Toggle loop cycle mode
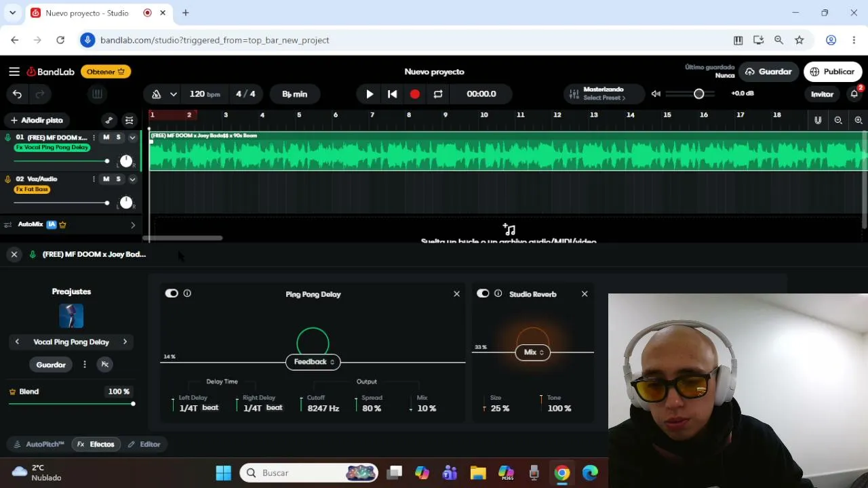Viewport: 868px width, 488px height. click(x=438, y=94)
